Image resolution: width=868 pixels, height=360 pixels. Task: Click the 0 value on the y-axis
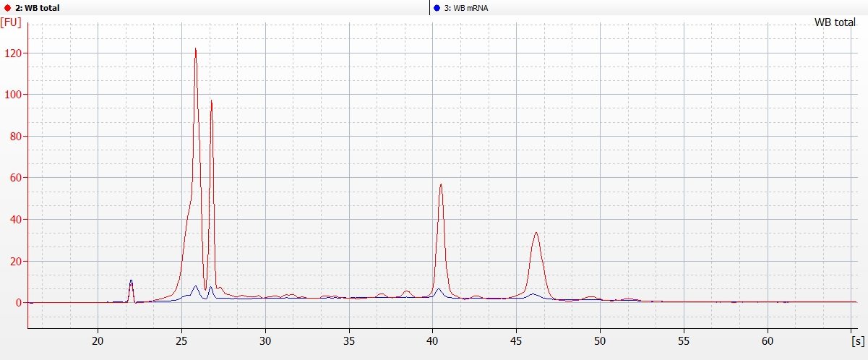pos(17,303)
